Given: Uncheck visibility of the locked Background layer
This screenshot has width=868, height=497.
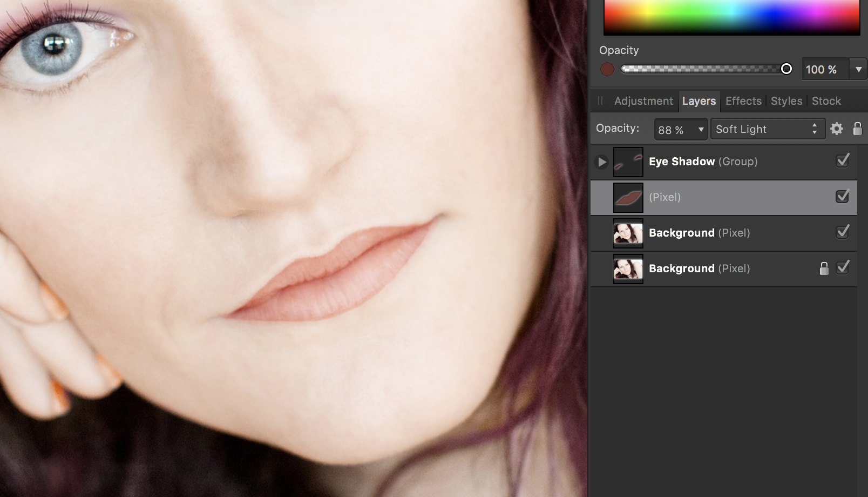Looking at the screenshot, I should point(842,267).
